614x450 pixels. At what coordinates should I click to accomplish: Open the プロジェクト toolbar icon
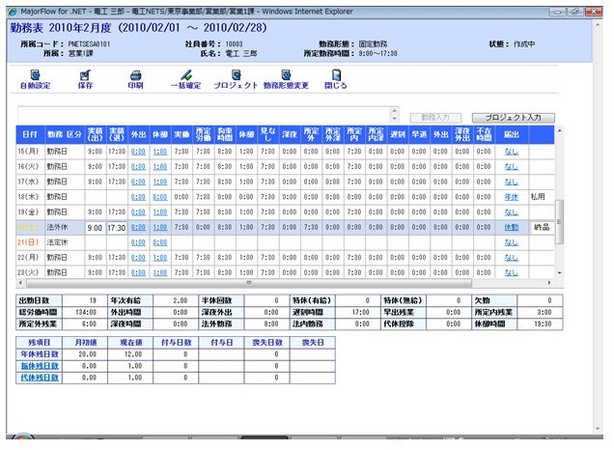tap(234, 77)
